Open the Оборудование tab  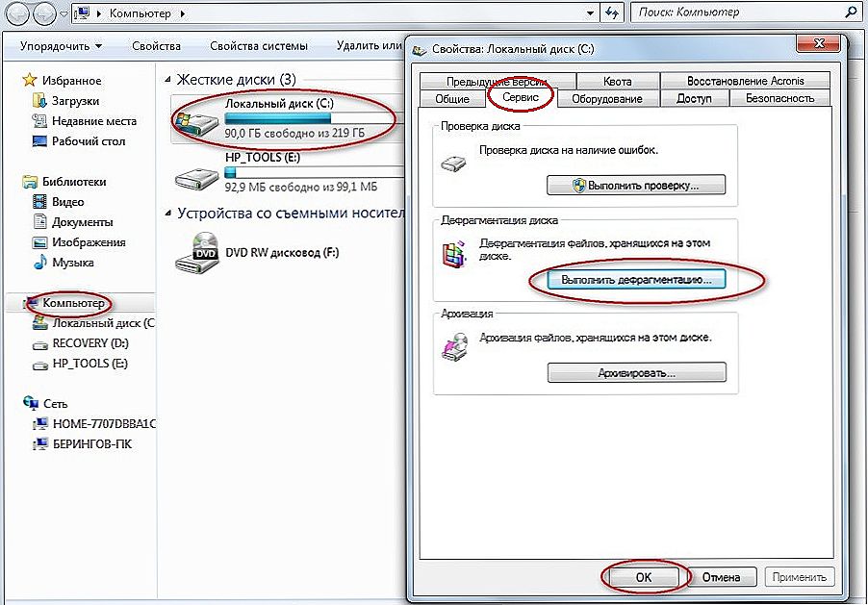pos(607,98)
